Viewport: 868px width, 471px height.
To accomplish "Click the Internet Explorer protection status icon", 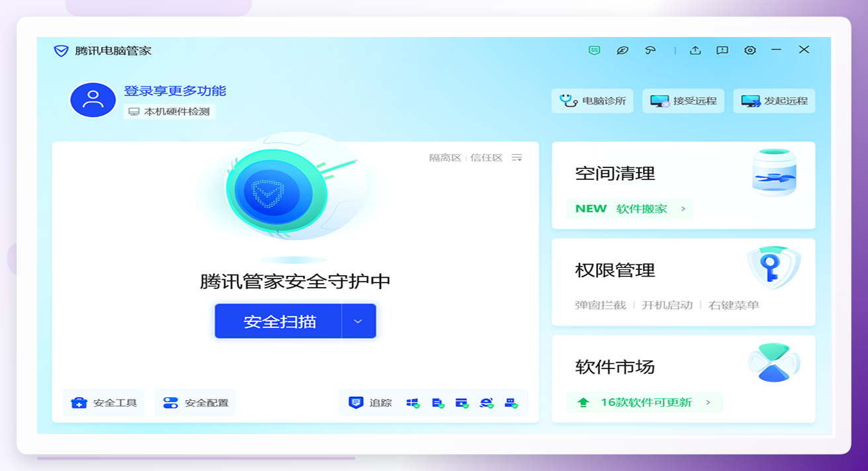I will pos(486,403).
